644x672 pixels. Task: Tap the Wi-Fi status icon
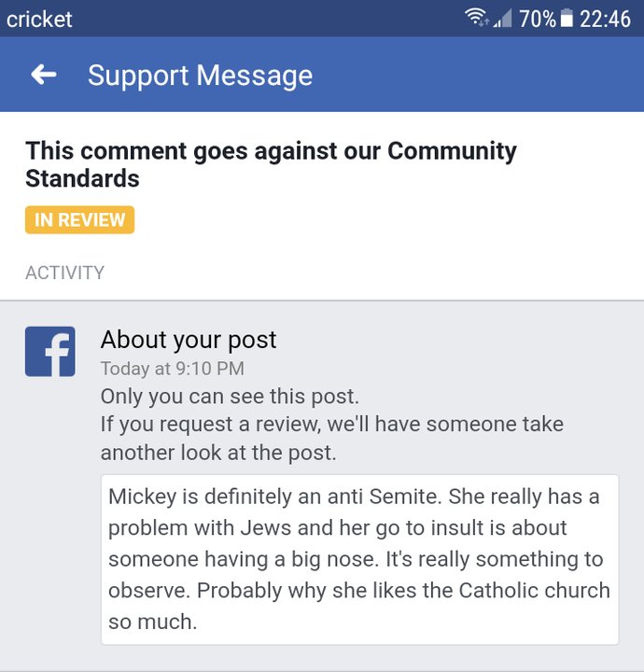tap(476, 18)
